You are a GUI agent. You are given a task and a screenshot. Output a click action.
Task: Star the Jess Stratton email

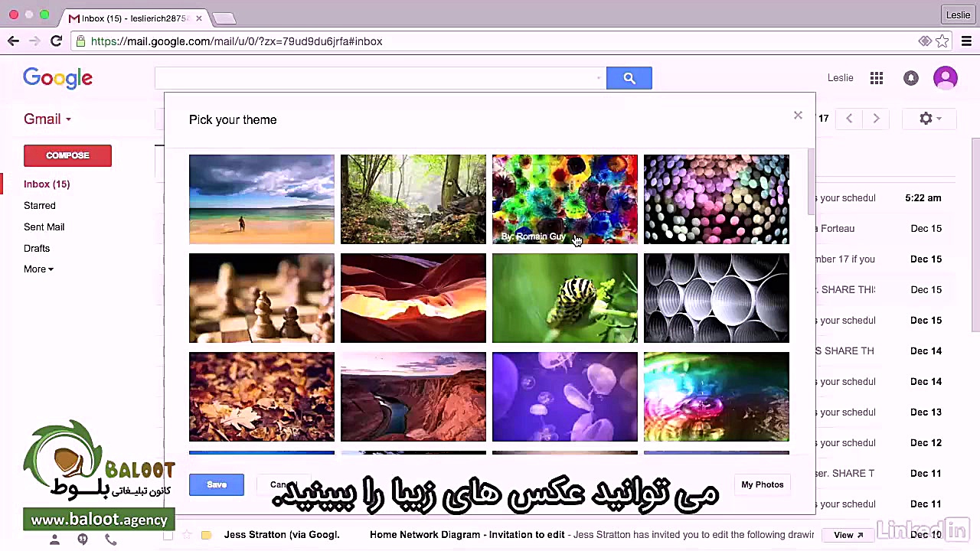click(x=188, y=535)
